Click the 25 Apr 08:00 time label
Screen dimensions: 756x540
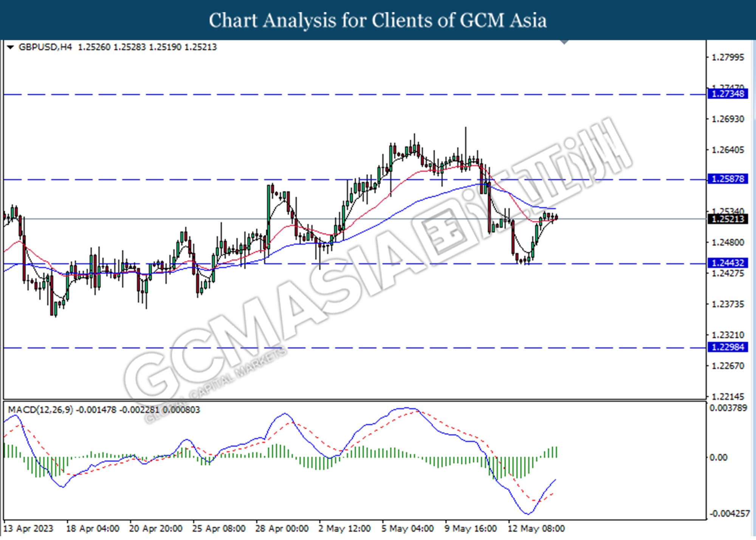[x=219, y=529]
